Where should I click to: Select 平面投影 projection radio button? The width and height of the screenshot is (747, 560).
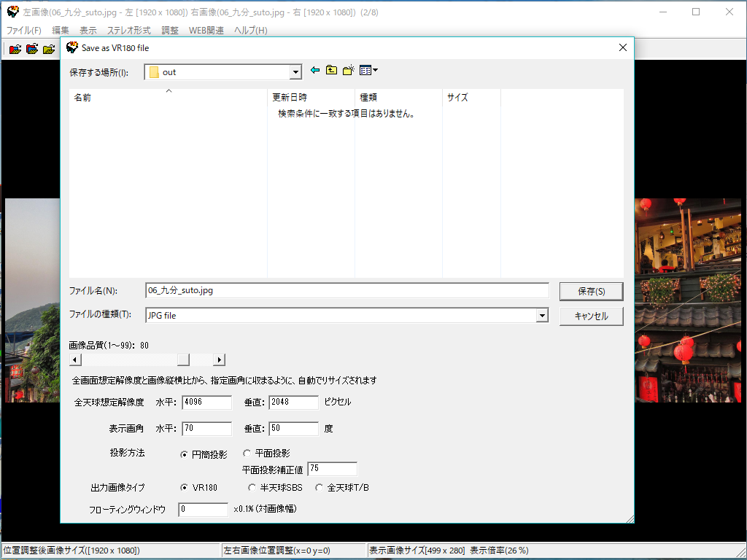coord(247,454)
